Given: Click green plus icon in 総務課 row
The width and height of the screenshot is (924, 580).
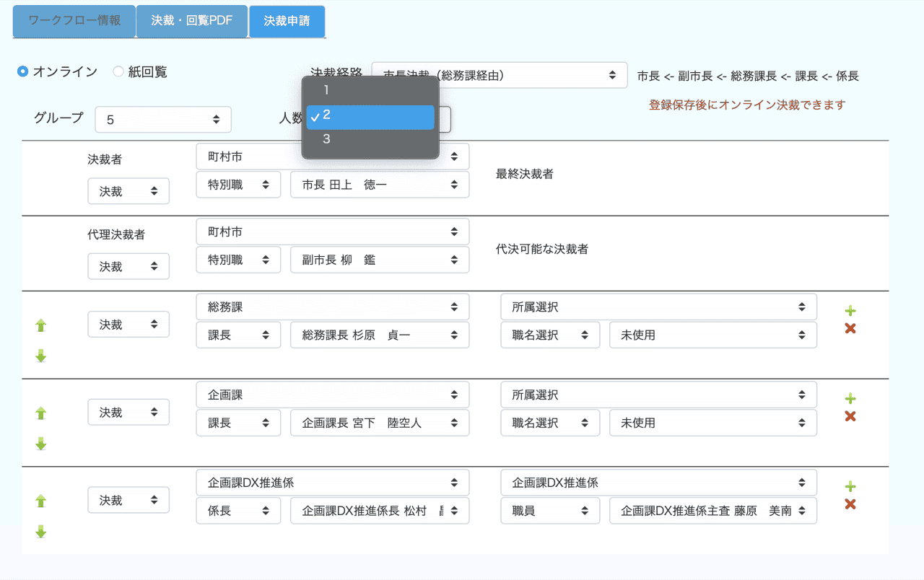Looking at the screenshot, I should [850, 311].
